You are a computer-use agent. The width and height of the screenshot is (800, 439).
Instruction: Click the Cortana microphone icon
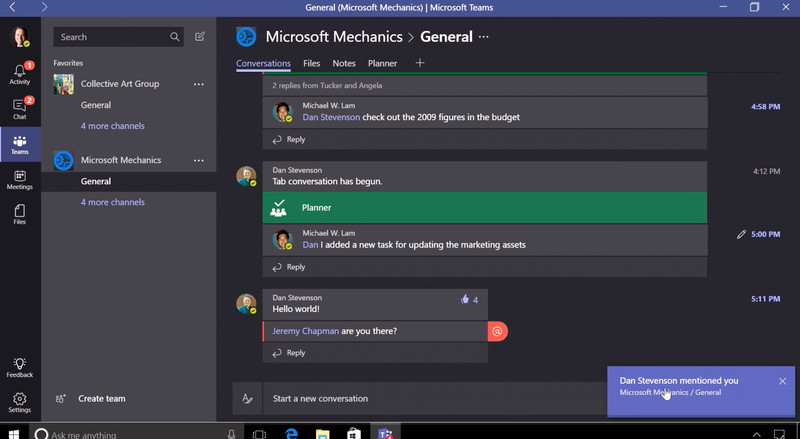[x=231, y=434]
